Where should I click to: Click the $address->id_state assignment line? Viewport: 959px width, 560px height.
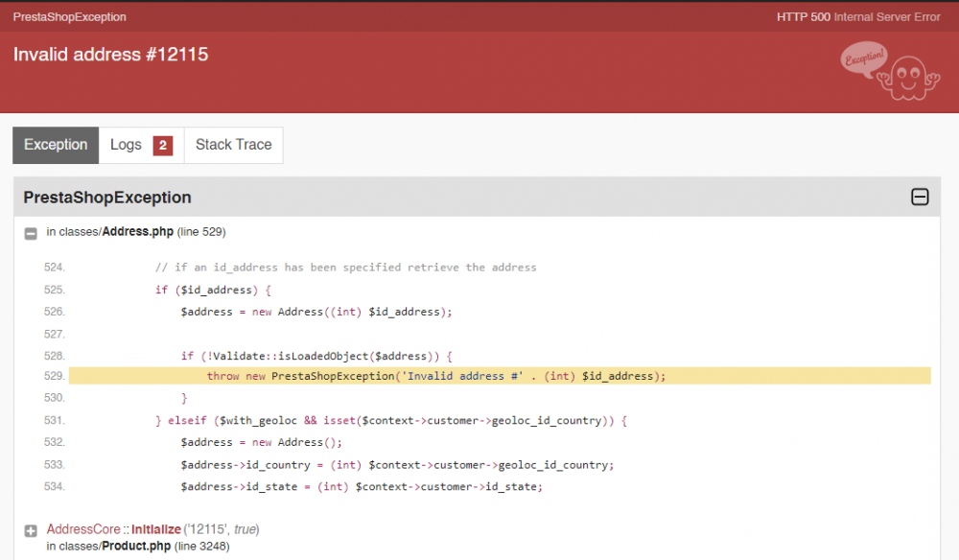[362, 486]
